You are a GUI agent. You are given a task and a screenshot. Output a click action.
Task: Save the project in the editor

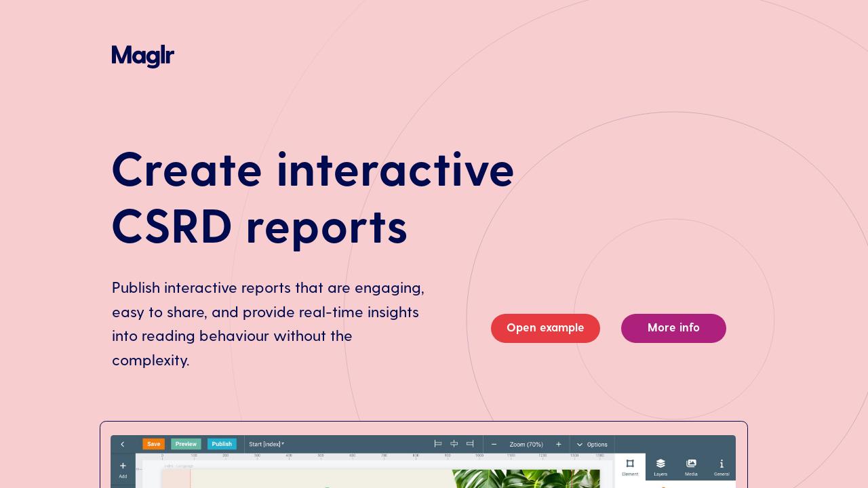pyautogui.click(x=154, y=444)
